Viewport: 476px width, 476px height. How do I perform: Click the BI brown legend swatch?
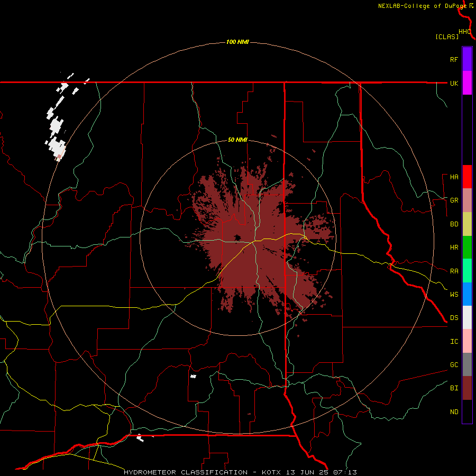click(467, 388)
